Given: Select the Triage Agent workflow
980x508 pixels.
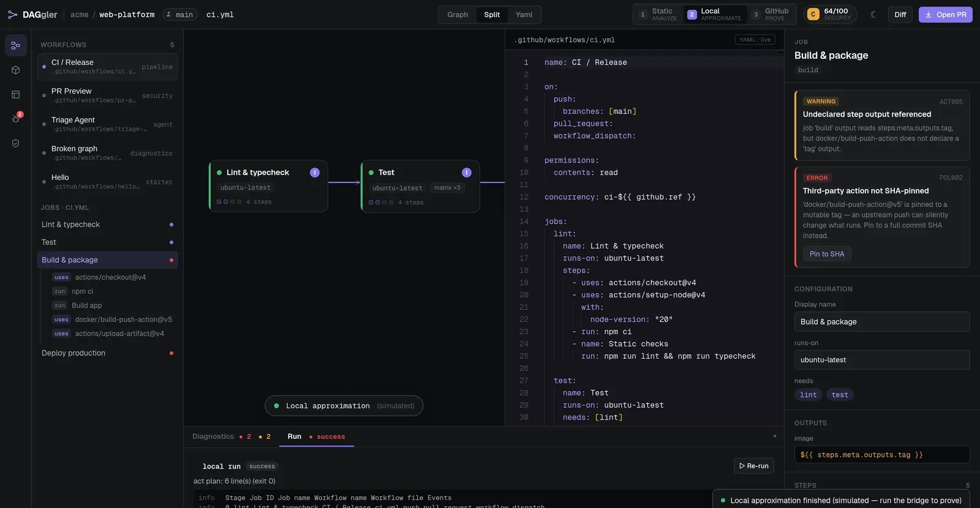Looking at the screenshot, I should 107,124.
